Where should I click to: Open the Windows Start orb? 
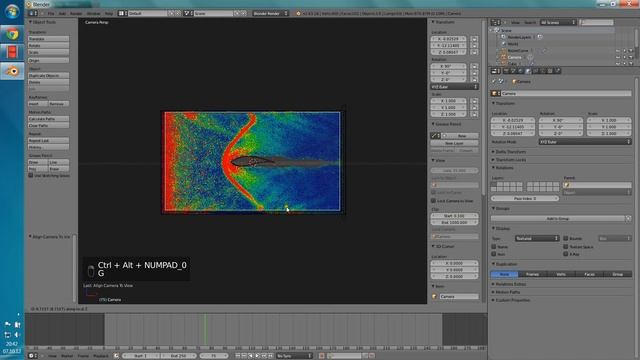[12, 11]
